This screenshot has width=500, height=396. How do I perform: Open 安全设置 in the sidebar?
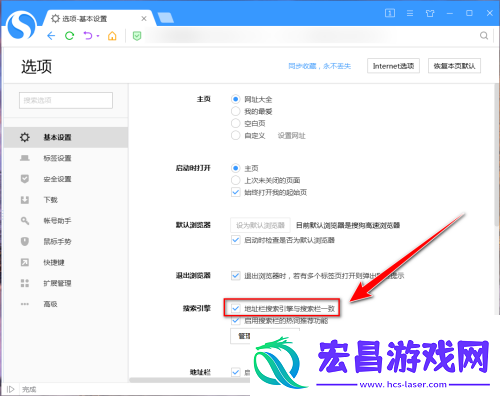[x=66, y=179]
